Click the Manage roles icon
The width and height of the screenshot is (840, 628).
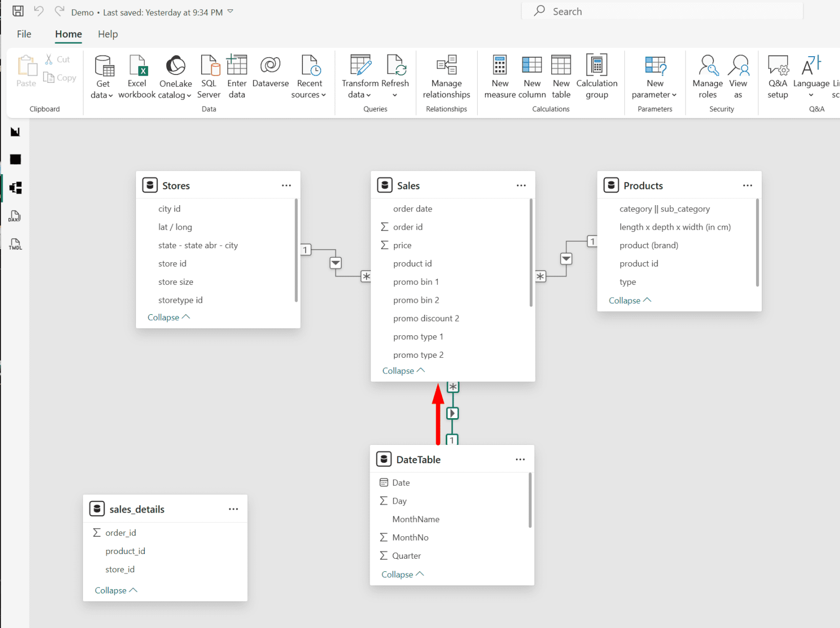click(707, 66)
